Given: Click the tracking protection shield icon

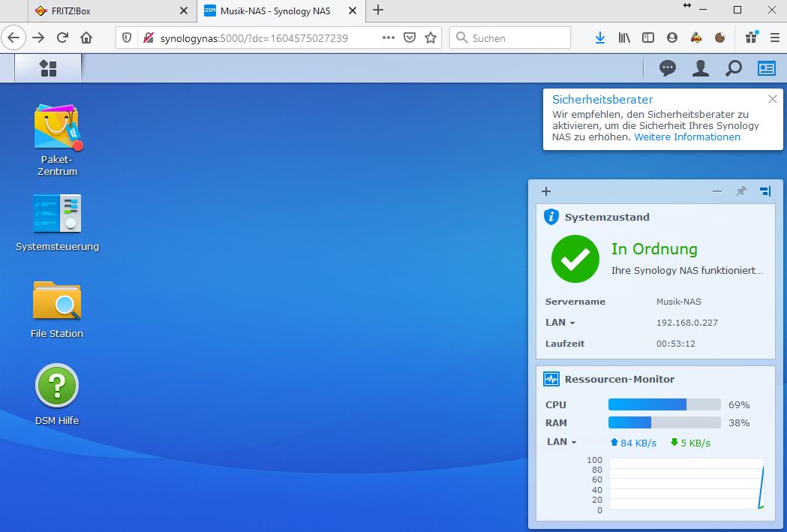Looking at the screenshot, I should click(127, 38).
